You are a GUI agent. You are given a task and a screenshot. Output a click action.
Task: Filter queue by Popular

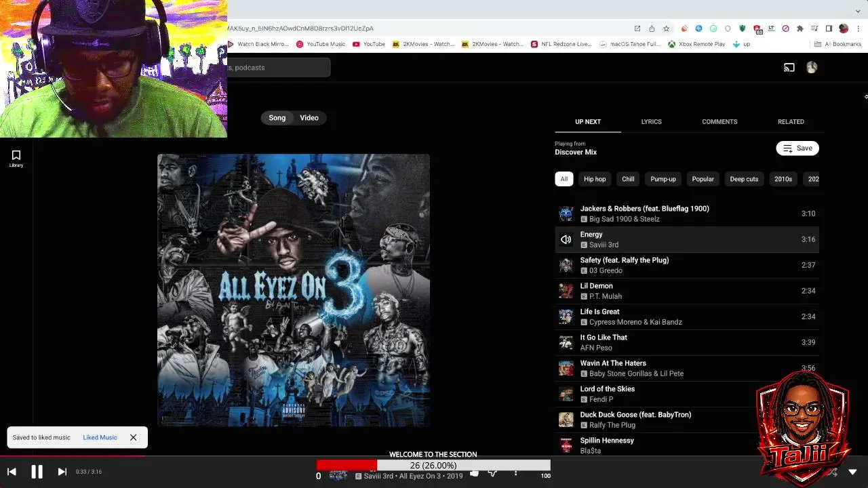703,179
